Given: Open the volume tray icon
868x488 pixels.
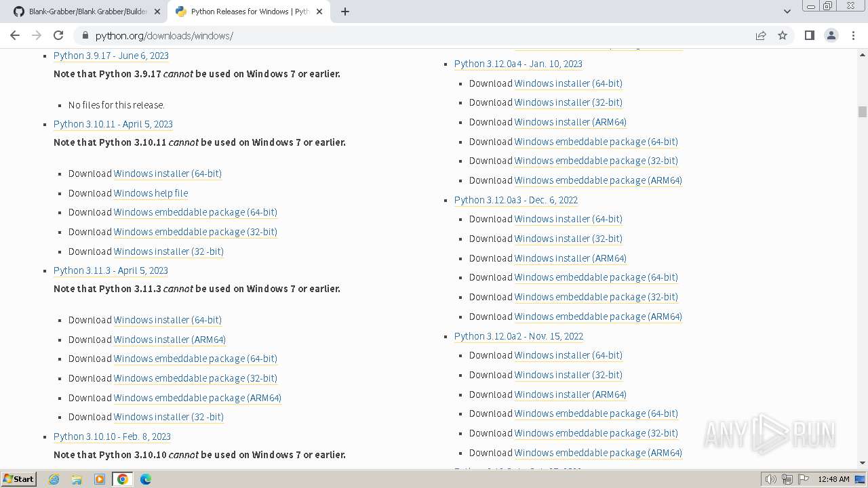Looking at the screenshot, I should [x=770, y=479].
